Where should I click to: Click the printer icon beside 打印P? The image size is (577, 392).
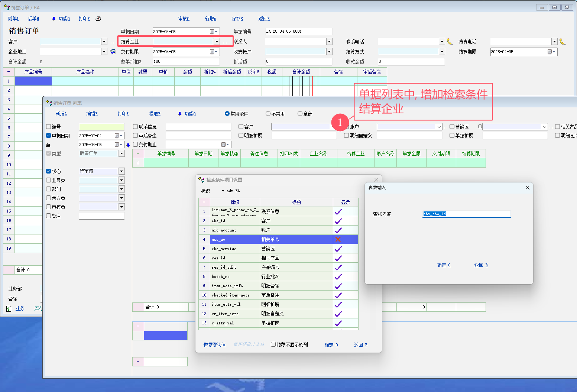pos(98,19)
